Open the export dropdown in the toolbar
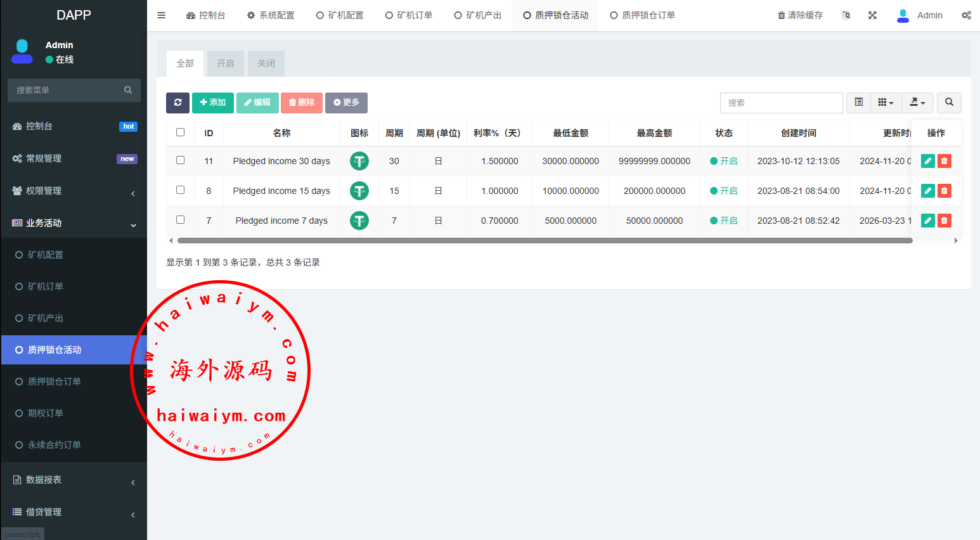This screenshot has width=980, height=540. point(917,103)
